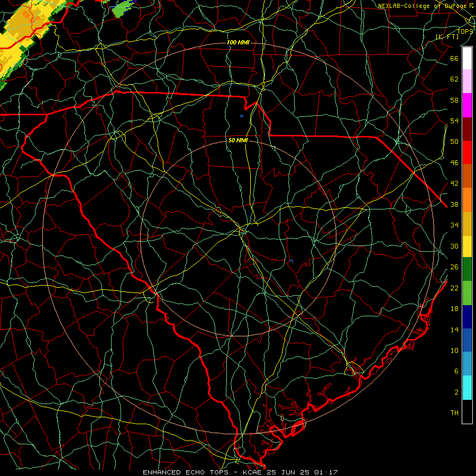Click the TH legend label
The image size is (476, 476).
(454, 413)
